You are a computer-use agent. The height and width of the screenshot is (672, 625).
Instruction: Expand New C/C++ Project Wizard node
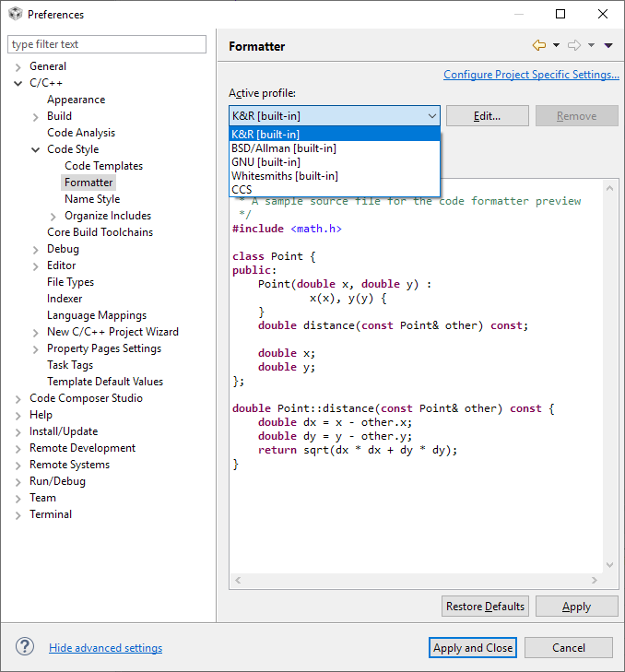[36, 333]
